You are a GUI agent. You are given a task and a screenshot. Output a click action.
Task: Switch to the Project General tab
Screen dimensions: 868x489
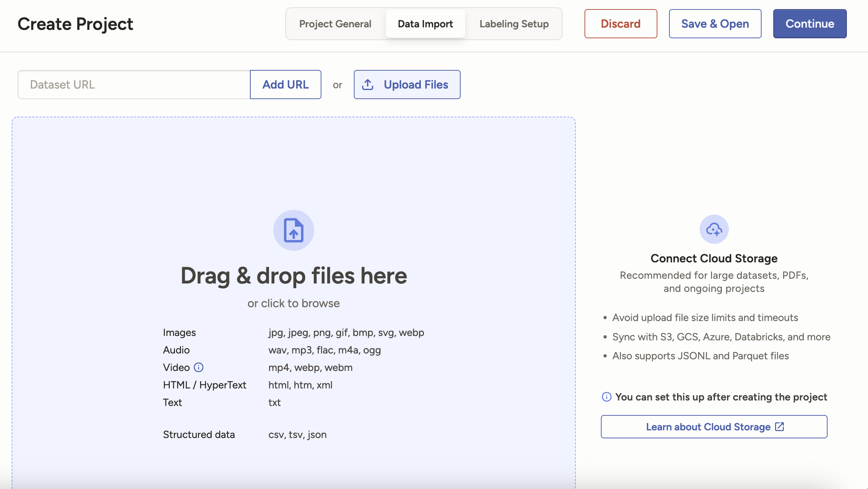[x=335, y=24]
